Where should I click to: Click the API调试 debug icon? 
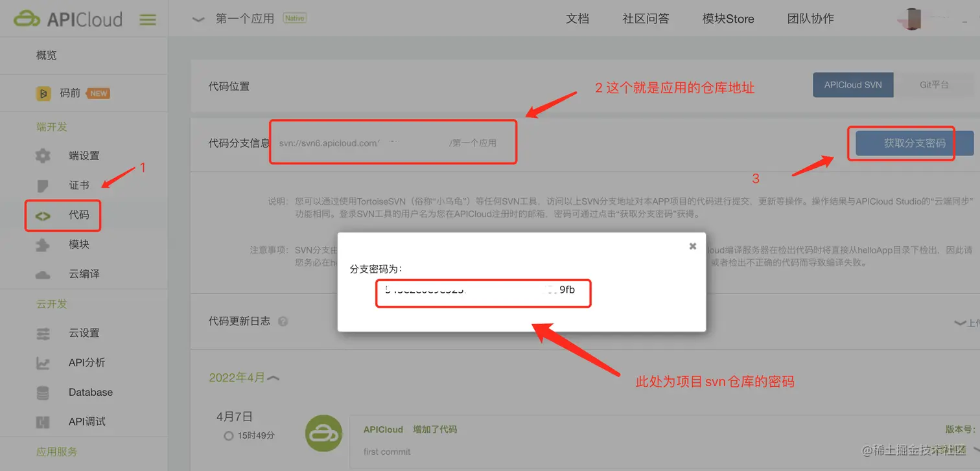coord(43,422)
